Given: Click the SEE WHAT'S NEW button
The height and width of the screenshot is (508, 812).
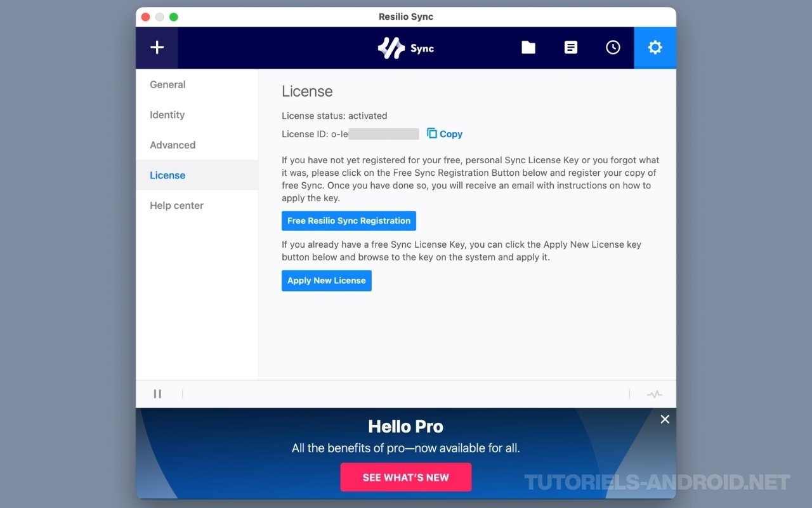Looking at the screenshot, I should pos(406,478).
